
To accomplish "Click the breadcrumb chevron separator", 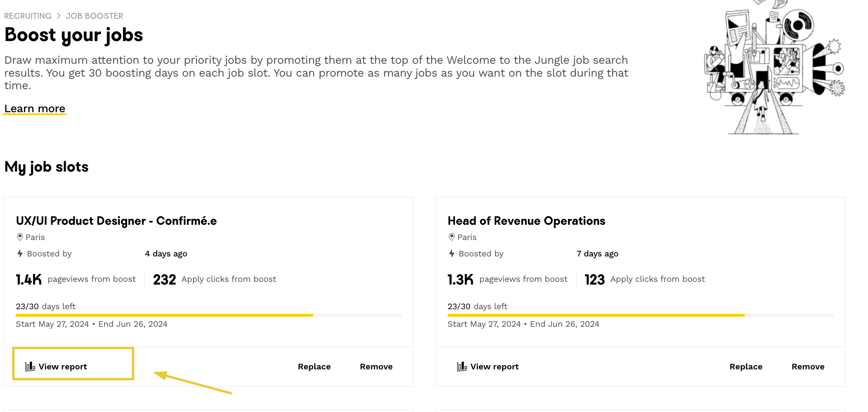I will tap(59, 16).
